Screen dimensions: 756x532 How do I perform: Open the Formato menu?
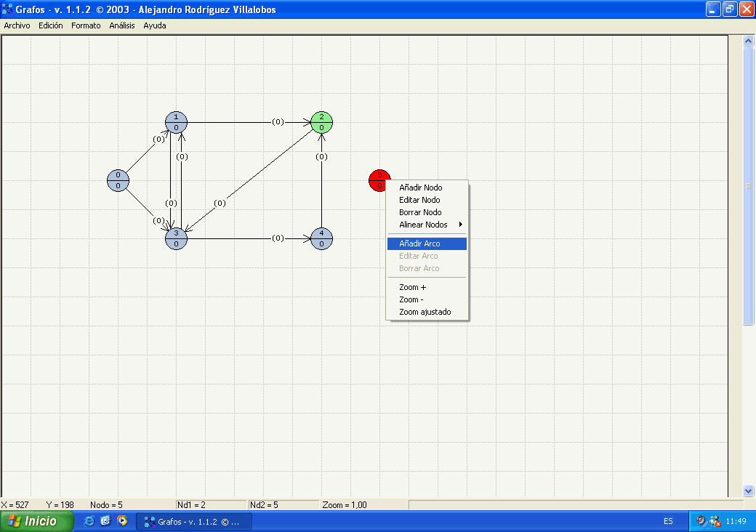[86, 25]
